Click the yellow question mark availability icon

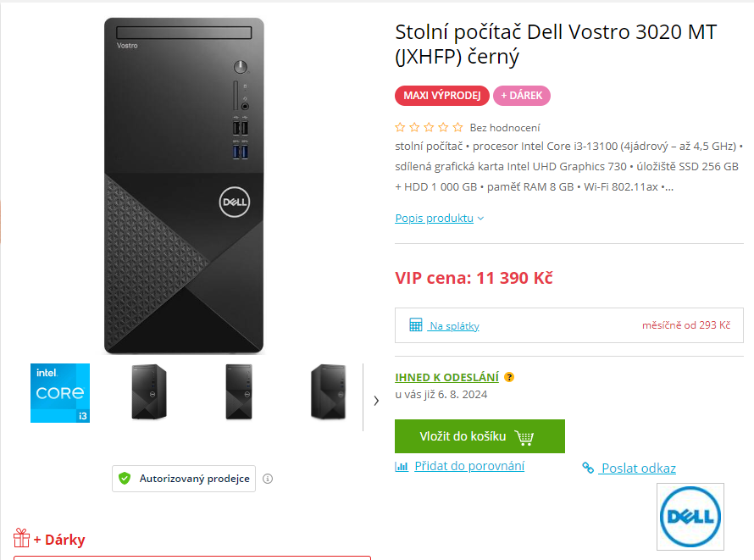pyautogui.click(x=509, y=378)
